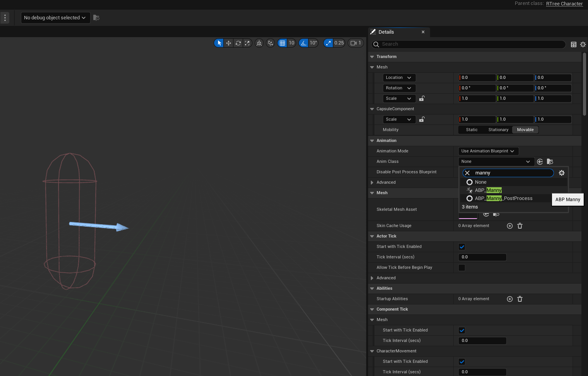Add Startup Abilities array element

click(x=510, y=299)
